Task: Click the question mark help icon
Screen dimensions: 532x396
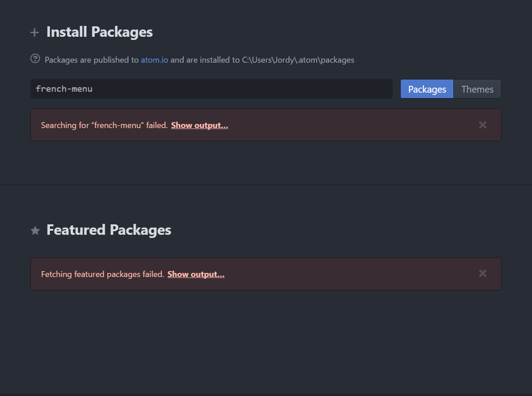Action: (x=35, y=59)
